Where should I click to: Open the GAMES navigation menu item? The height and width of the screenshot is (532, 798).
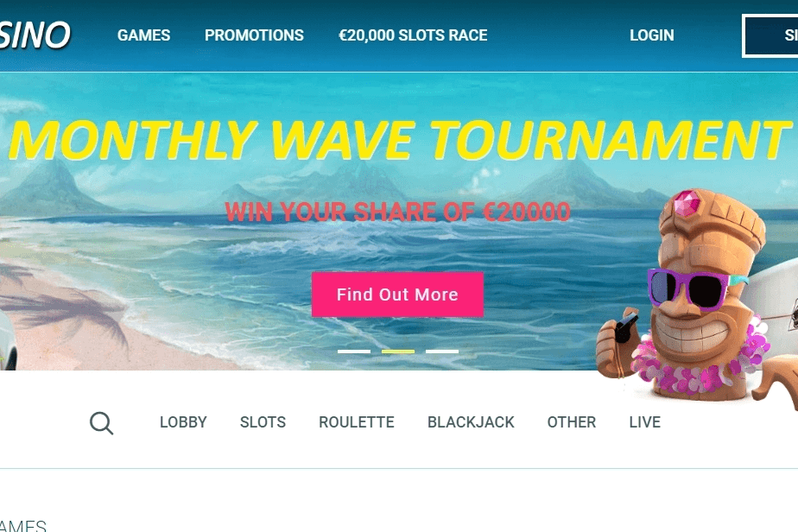pos(143,35)
